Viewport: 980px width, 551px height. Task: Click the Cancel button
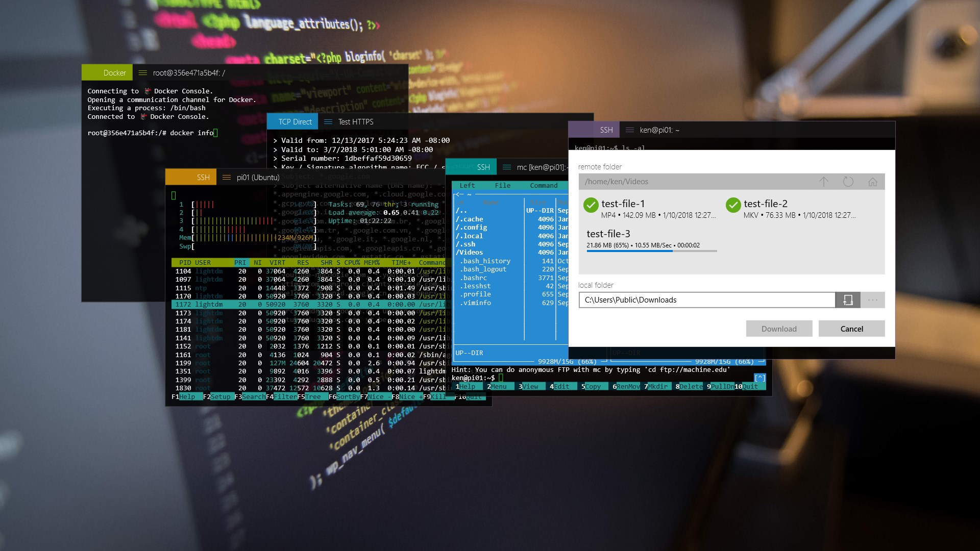click(x=851, y=329)
